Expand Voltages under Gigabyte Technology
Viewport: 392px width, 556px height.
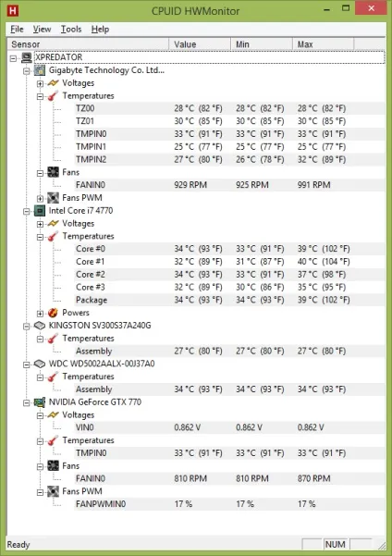pos(40,83)
